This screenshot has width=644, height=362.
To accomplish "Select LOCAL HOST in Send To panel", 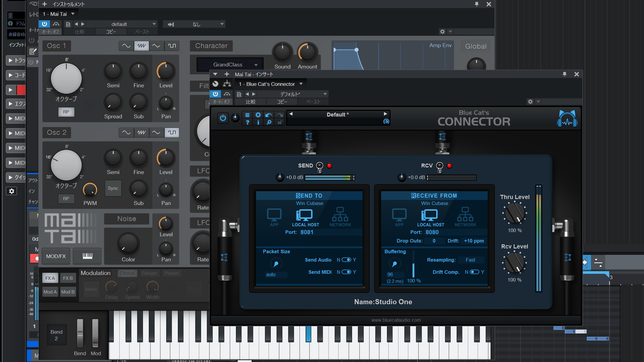I will coord(305,218).
